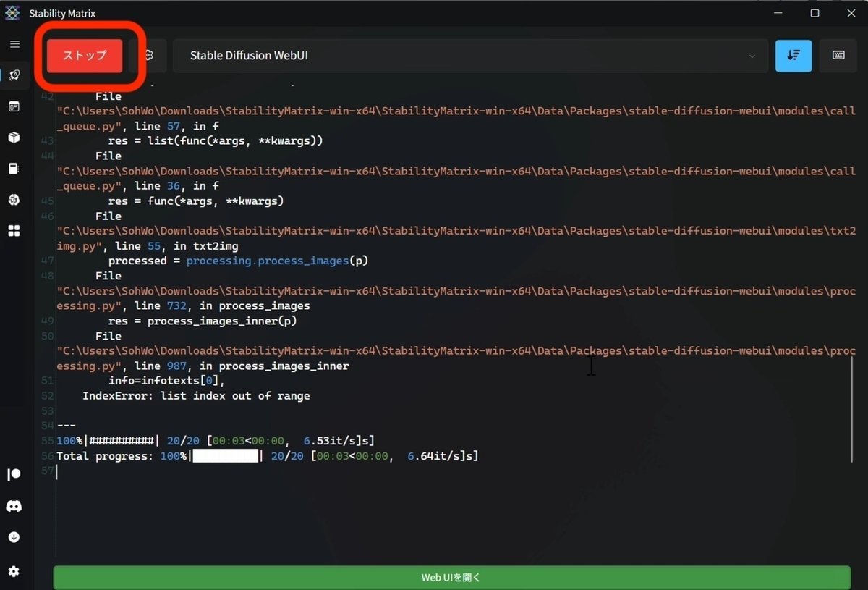Minimize the Stability Matrix window
Image resolution: width=868 pixels, height=590 pixels.
779,13
